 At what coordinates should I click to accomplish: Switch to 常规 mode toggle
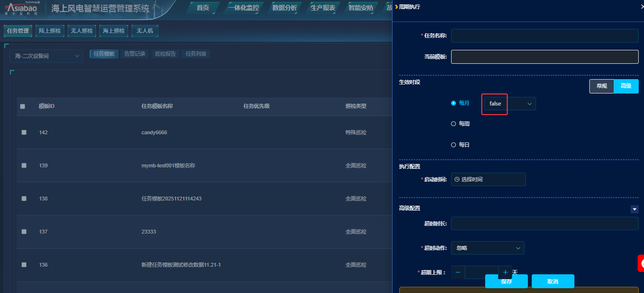point(601,86)
